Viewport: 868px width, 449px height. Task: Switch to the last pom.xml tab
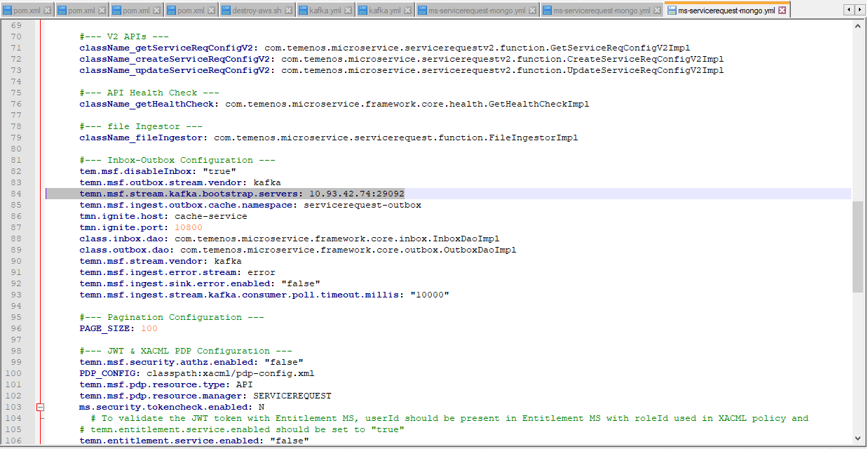point(191,11)
